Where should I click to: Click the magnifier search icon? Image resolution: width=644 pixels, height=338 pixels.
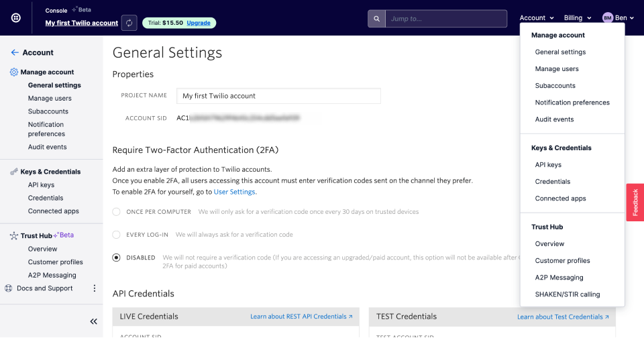tap(376, 19)
